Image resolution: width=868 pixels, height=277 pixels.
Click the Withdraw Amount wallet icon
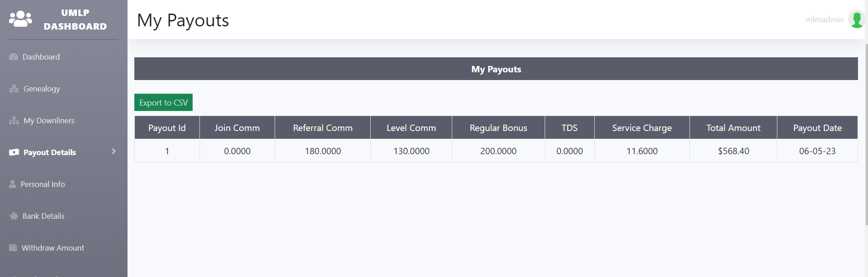[x=13, y=248]
